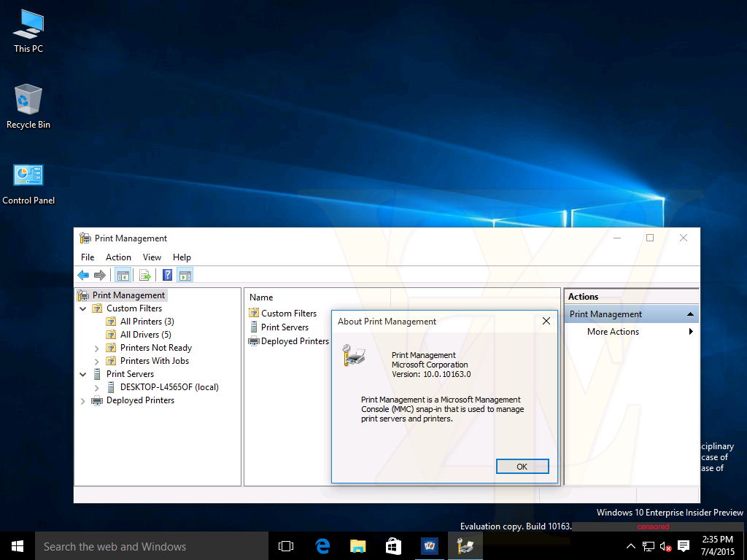Collapse the Custom Filters tree node
This screenshot has height=560, width=747.
(83, 308)
